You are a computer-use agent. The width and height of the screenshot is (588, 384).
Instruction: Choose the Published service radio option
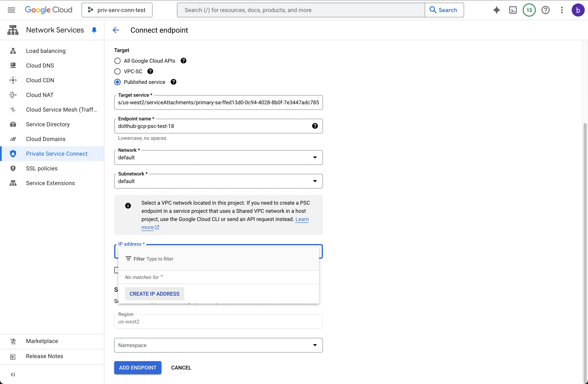[x=117, y=82]
